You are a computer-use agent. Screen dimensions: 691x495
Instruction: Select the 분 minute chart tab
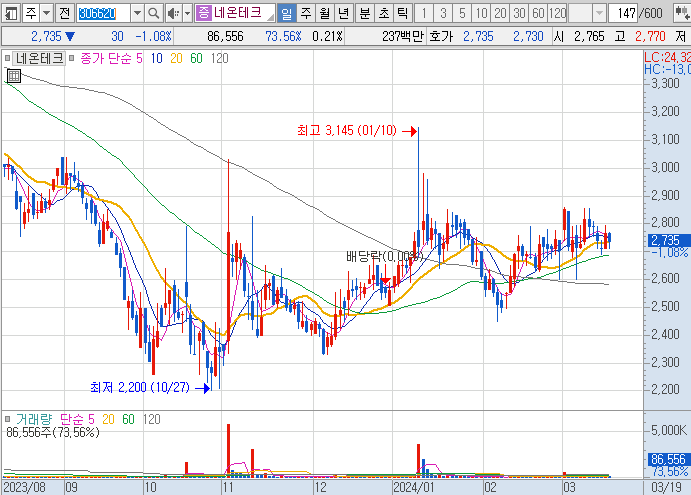point(364,13)
